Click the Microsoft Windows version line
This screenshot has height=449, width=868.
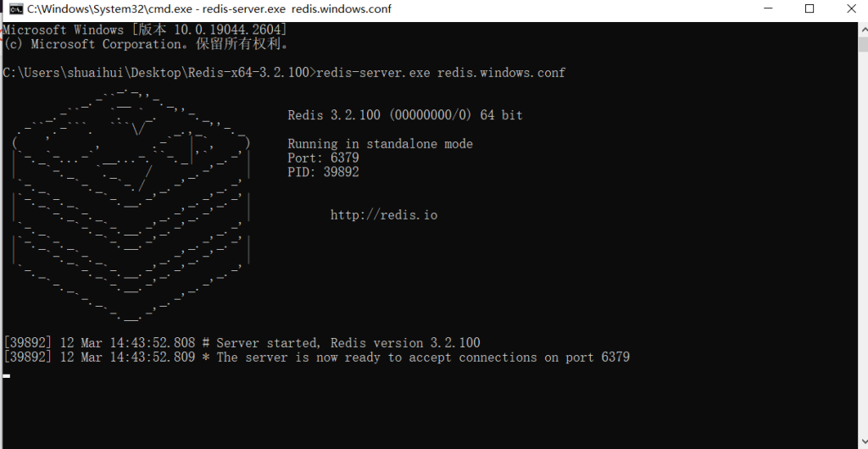[x=144, y=30]
